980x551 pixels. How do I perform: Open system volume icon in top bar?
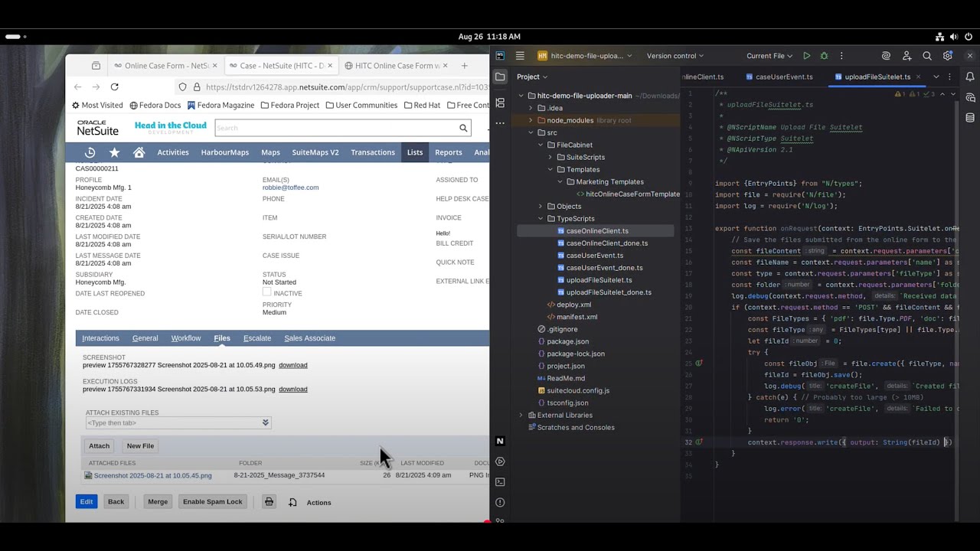[x=953, y=37]
